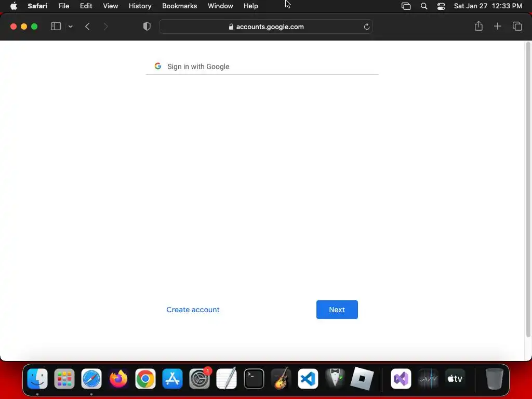Open Terminal from the Dock
Screen dimensions: 532x399
(254, 379)
